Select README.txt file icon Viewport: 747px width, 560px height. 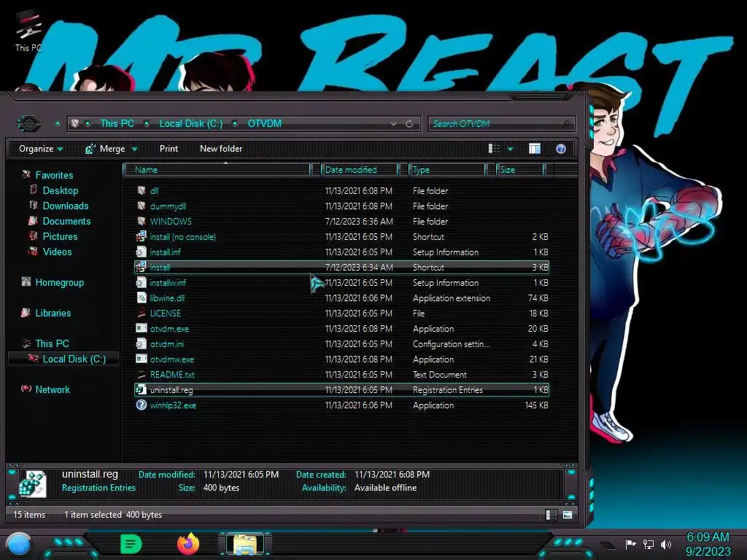pyautogui.click(x=141, y=374)
